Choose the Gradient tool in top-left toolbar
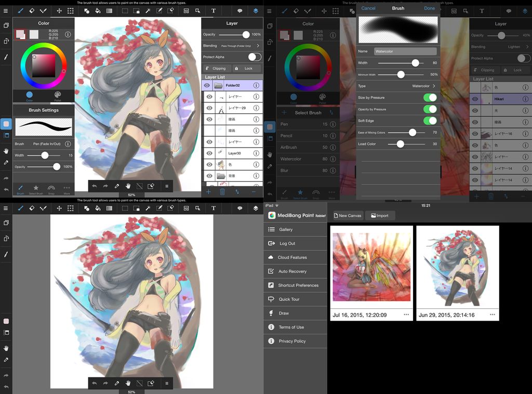The height and width of the screenshot is (394, 532). click(x=109, y=11)
